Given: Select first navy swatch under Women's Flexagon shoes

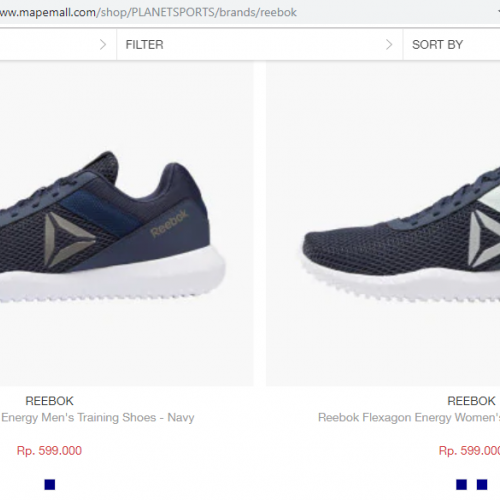Looking at the screenshot, I should [461, 484].
